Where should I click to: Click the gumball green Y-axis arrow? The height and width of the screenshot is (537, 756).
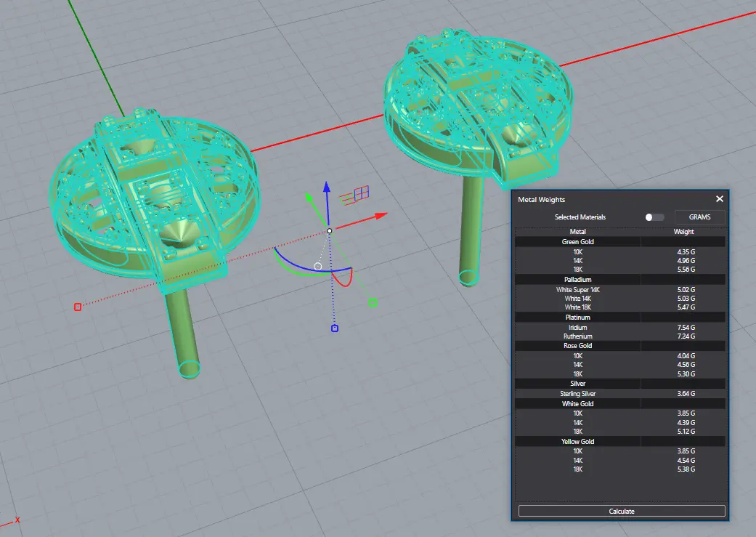click(x=309, y=198)
